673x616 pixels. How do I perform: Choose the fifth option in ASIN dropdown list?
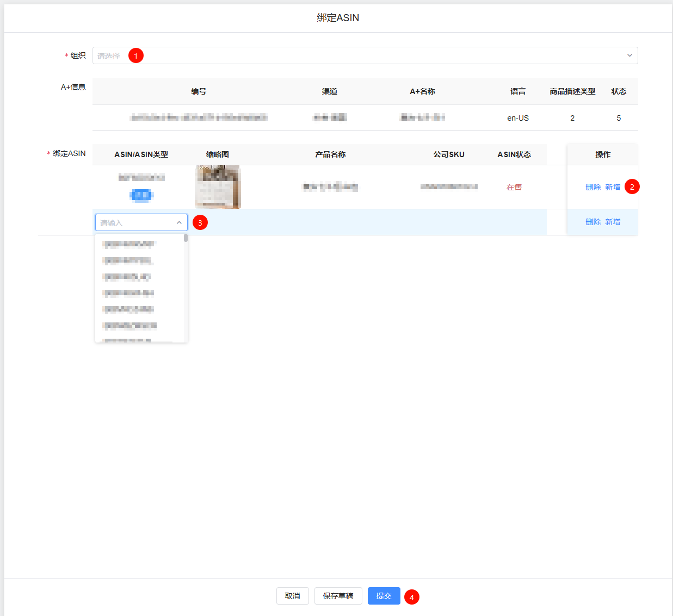(128, 309)
